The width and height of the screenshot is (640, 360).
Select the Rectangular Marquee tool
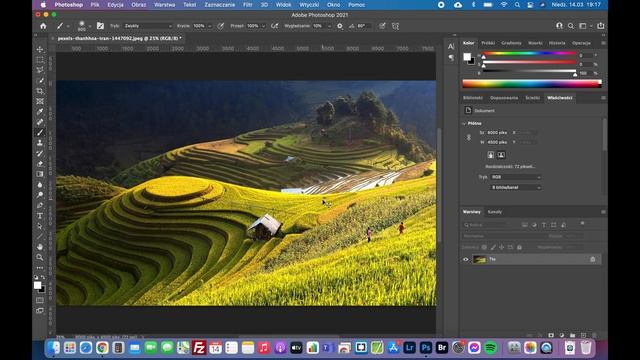coord(40,60)
